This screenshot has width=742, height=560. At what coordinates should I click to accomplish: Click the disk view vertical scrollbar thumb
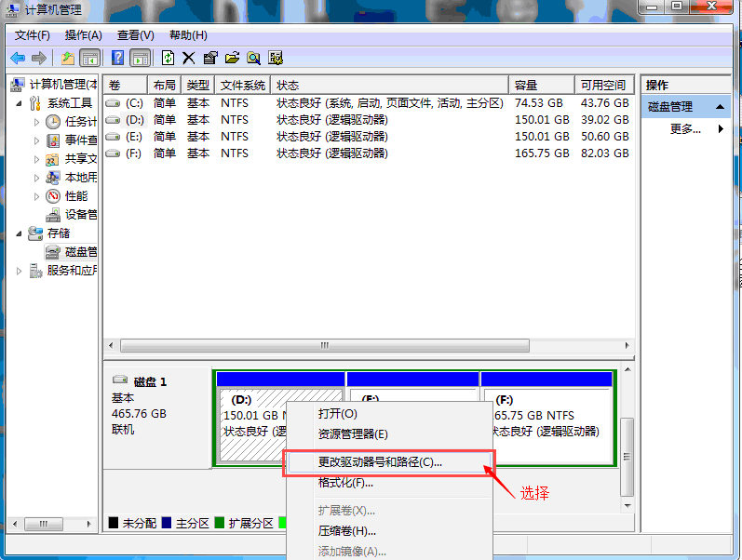coord(627,456)
